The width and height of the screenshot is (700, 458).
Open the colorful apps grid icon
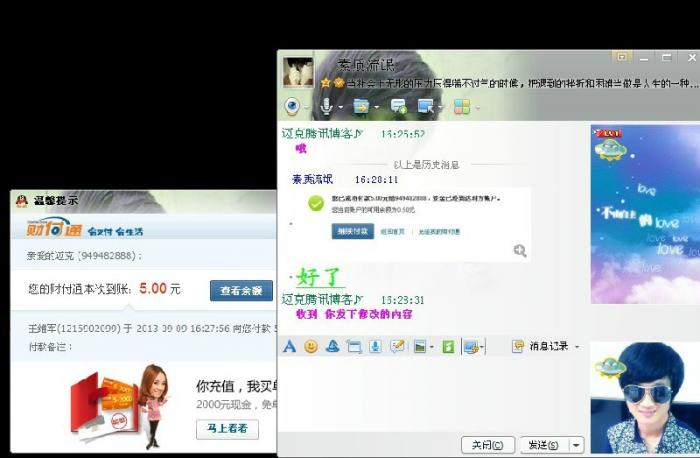click(x=462, y=106)
